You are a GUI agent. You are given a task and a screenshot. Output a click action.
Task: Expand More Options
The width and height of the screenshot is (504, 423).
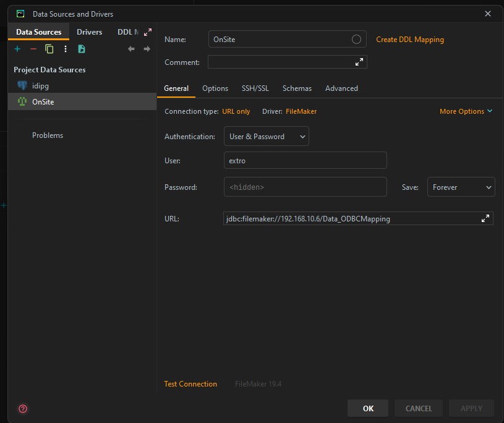(466, 111)
